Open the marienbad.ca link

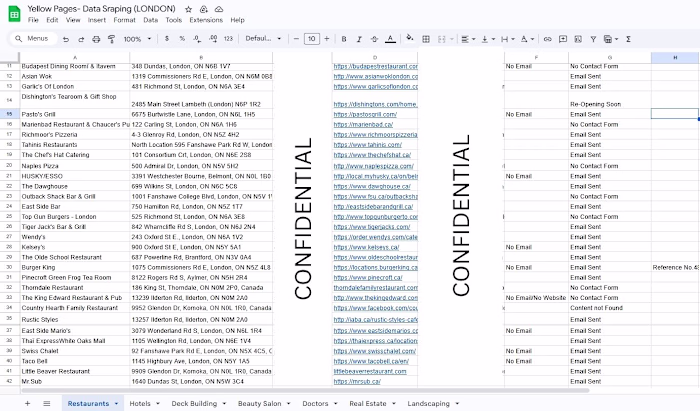tap(363, 125)
